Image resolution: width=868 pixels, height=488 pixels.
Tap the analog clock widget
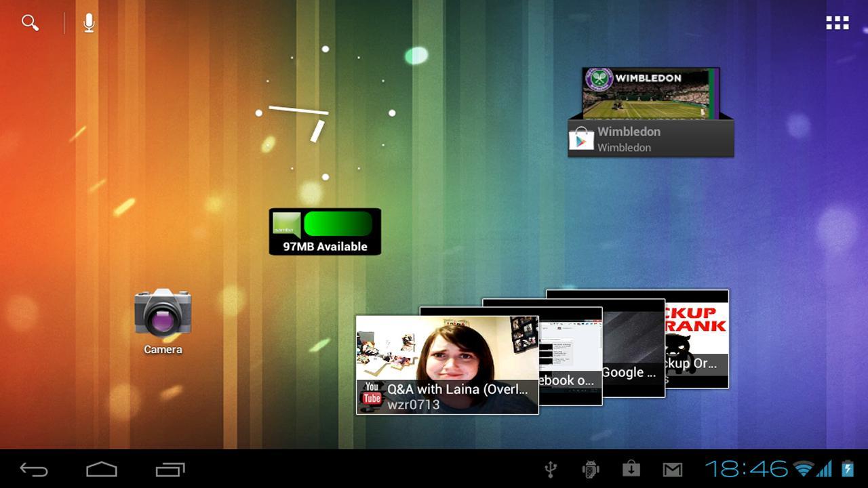coord(325,113)
